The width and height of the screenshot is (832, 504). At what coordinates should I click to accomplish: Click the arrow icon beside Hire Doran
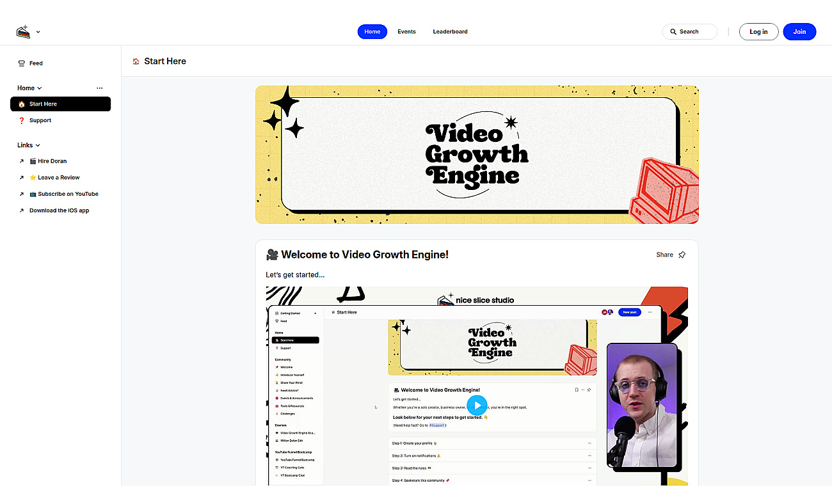(22, 161)
